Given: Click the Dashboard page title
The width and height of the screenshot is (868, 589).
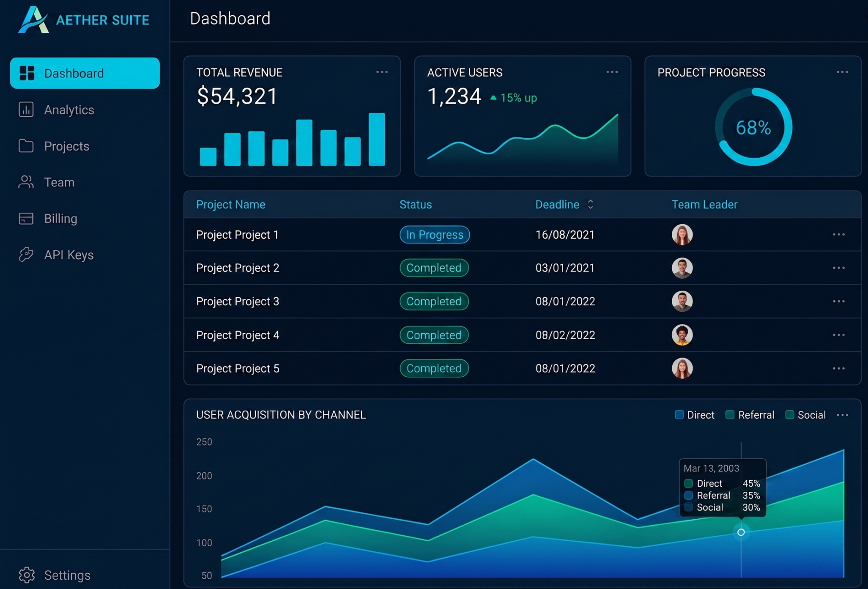Looking at the screenshot, I should pyautogui.click(x=230, y=19).
